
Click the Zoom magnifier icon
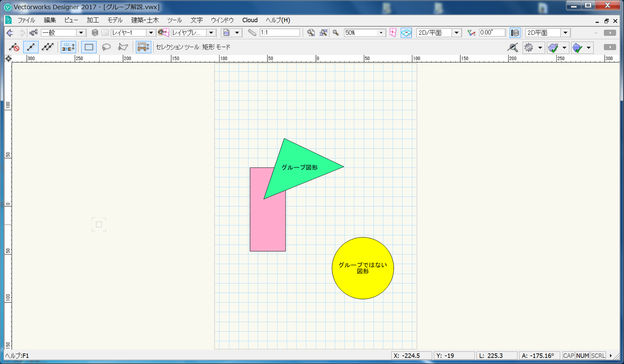(335, 33)
